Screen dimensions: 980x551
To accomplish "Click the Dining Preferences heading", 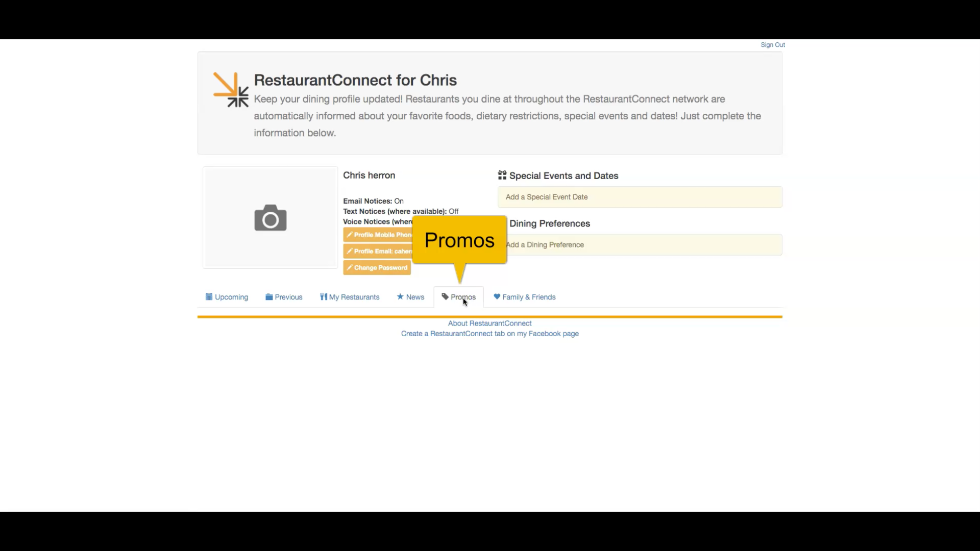I will pos(550,223).
